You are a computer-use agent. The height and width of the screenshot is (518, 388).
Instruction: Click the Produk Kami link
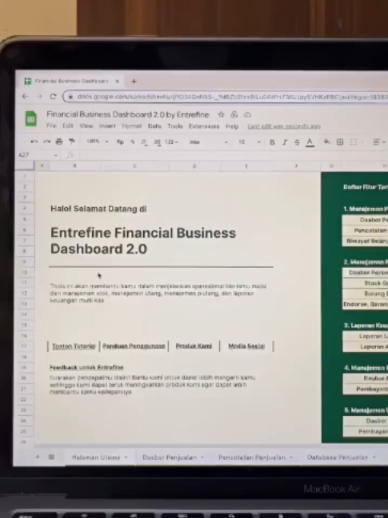(x=194, y=346)
